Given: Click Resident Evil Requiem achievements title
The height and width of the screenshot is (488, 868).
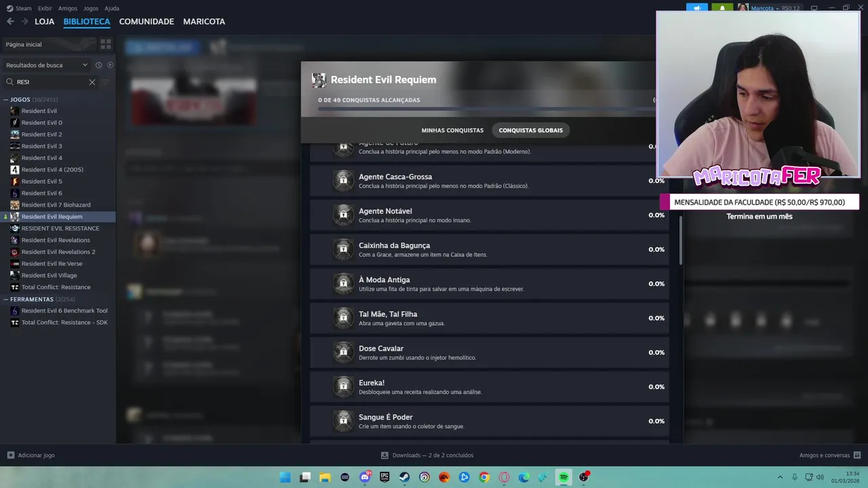Looking at the screenshot, I should (383, 80).
